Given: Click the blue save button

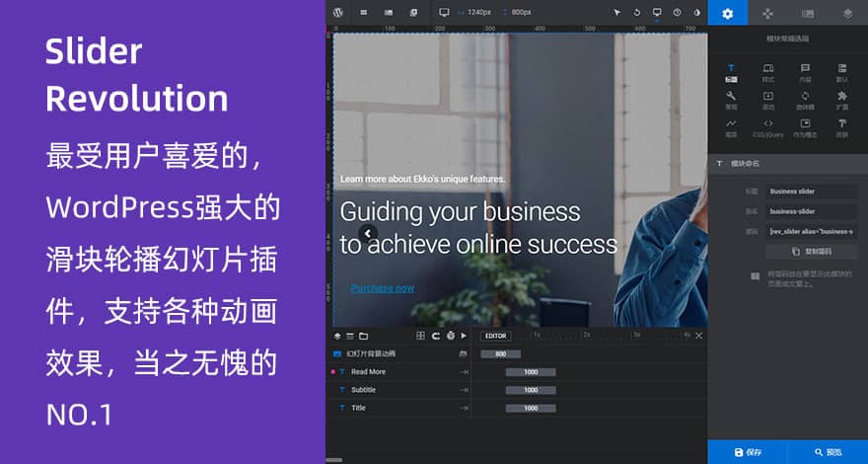Looking at the screenshot, I should click(748, 452).
